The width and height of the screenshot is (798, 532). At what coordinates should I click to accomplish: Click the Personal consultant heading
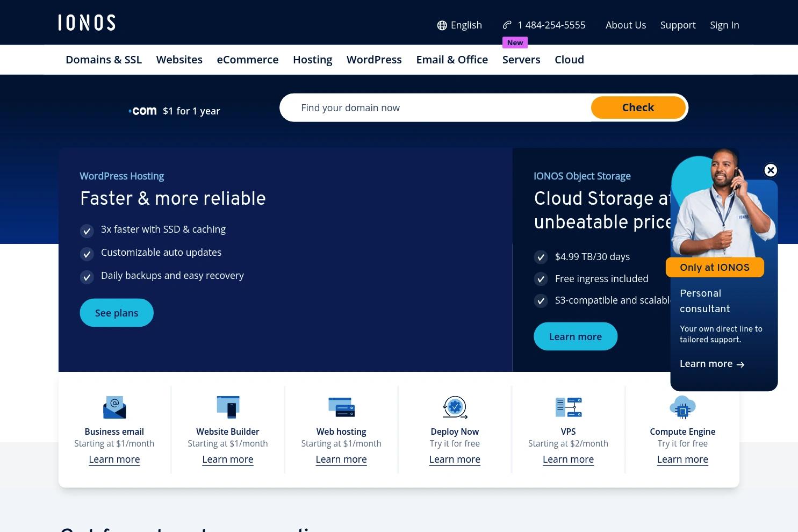(x=705, y=301)
